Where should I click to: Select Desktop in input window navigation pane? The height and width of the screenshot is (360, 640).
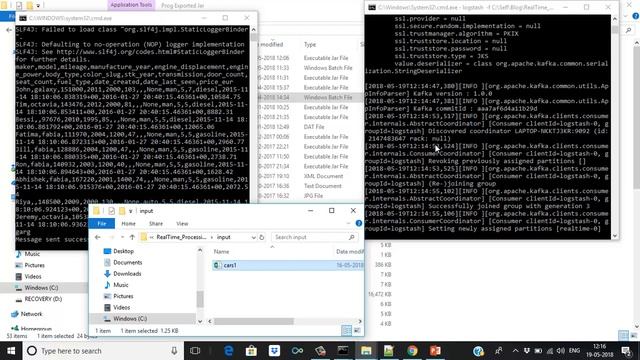coord(123,251)
